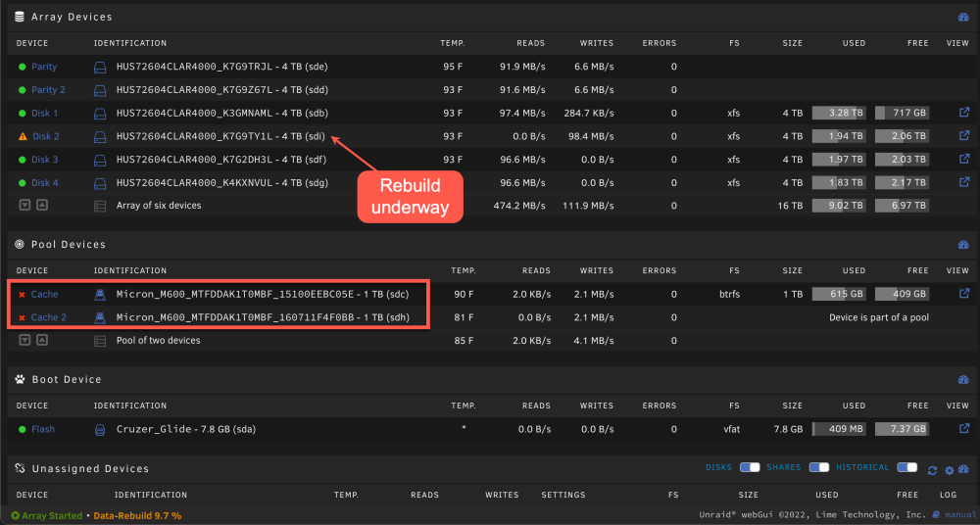Image resolution: width=980 pixels, height=525 pixels.
Task: Refresh the Unassigned Devices list
Action: [932, 470]
